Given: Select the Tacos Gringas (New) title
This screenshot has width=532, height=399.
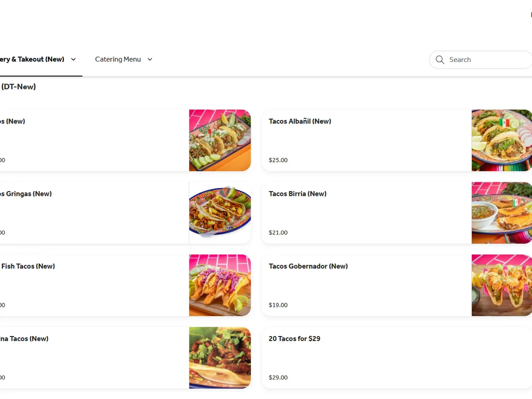Looking at the screenshot, I should pos(26,194).
